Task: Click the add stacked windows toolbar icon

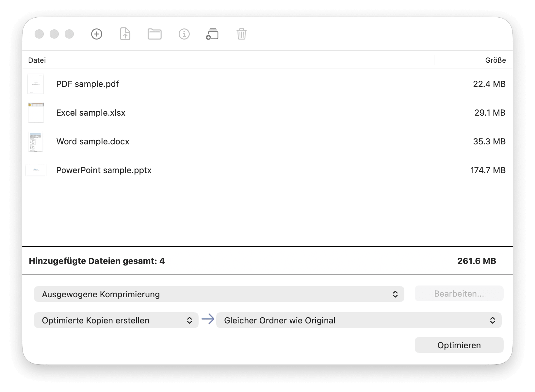Action: (212, 34)
